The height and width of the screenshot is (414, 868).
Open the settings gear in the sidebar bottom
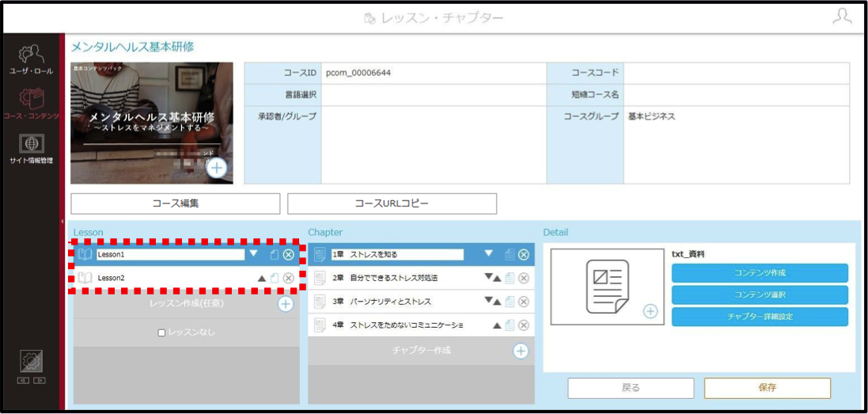[x=30, y=360]
